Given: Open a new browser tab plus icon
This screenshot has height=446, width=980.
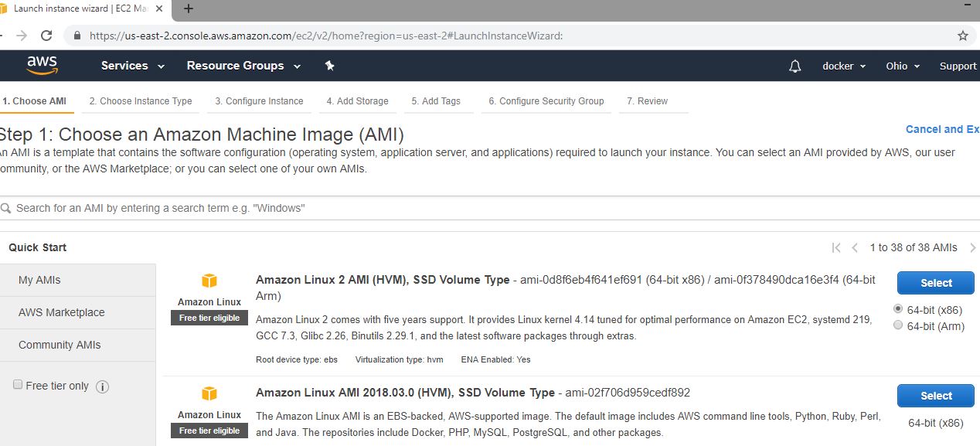Looking at the screenshot, I should pyautogui.click(x=188, y=9).
